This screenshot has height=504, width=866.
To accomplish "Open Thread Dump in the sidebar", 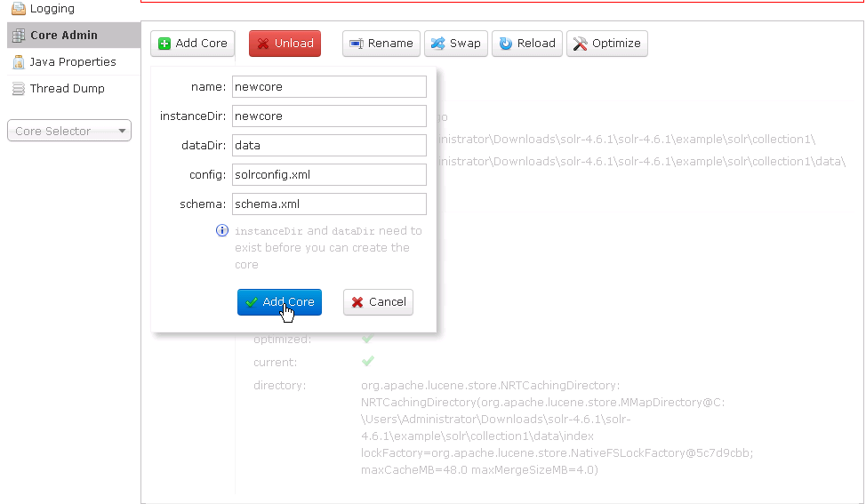I will [67, 89].
